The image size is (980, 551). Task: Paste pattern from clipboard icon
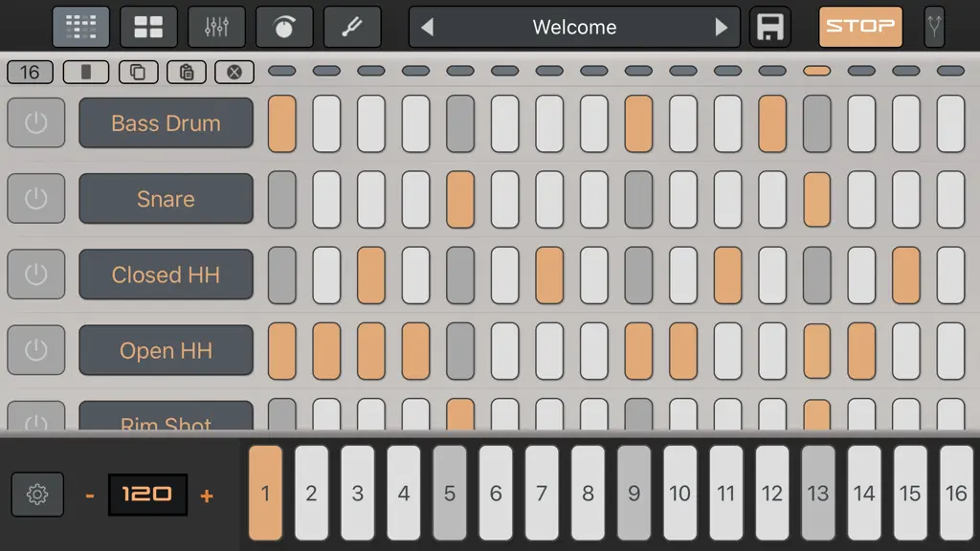pyautogui.click(x=187, y=72)
